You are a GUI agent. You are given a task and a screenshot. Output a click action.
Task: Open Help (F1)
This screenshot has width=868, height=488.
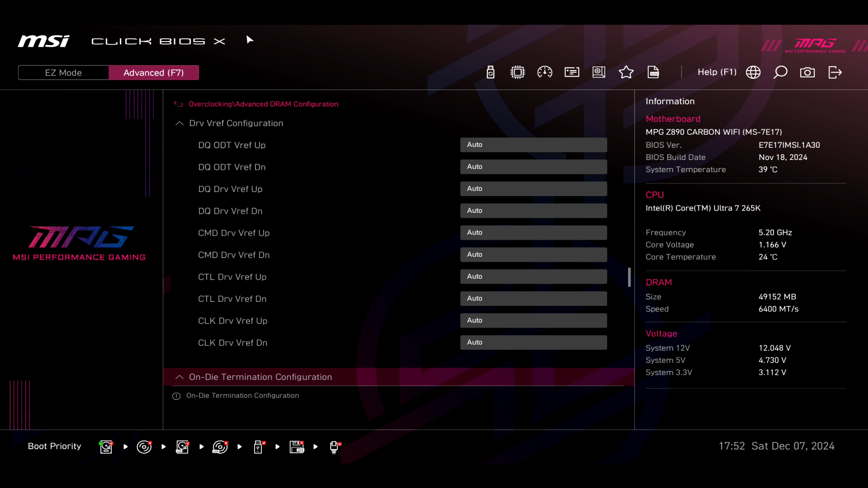pyautogui.click(x=717, y=72)
